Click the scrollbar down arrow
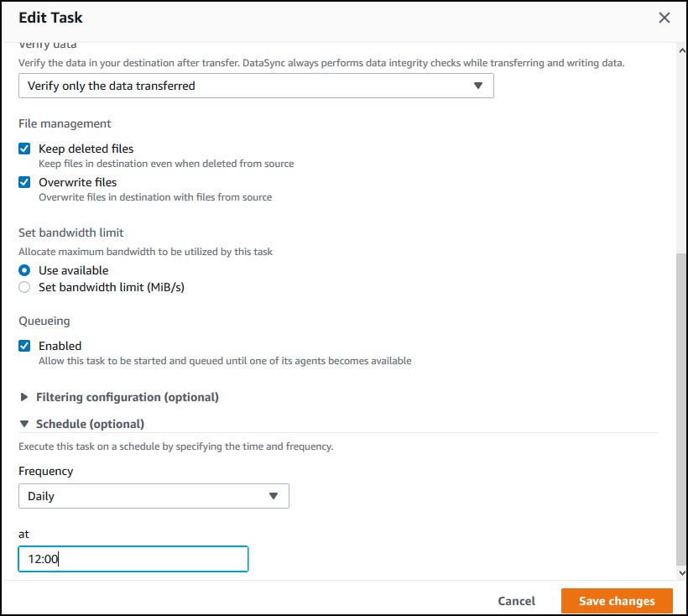The width and height of the screenshot is (688, 616). tap(682, 572)
